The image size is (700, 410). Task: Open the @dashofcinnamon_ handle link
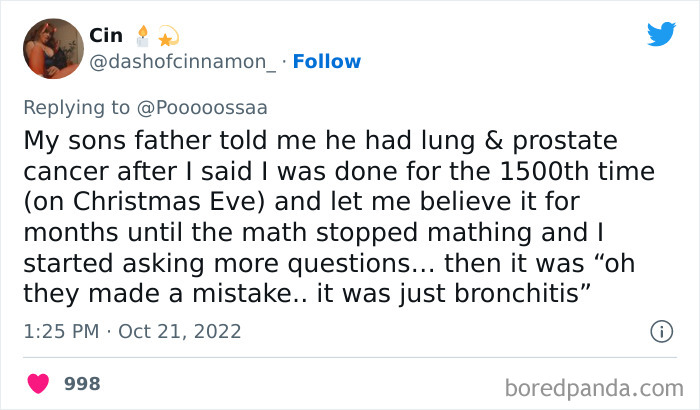[x=183, y=62]
